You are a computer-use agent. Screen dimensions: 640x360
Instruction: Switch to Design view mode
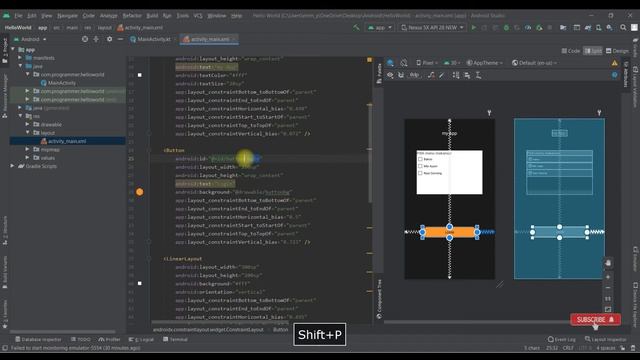click(x=617, y=51)
